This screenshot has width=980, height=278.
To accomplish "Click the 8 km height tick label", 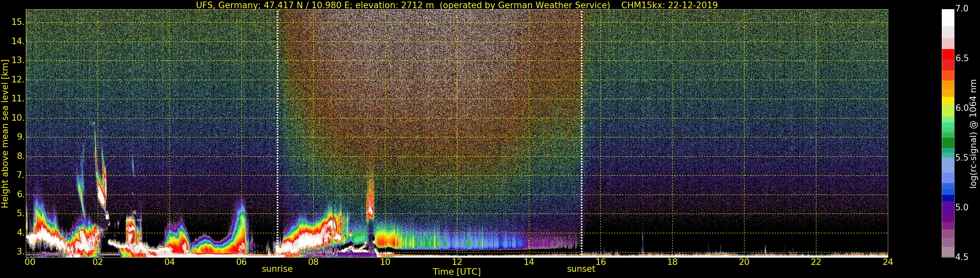I will pyautogui.click(x=21, y=156).
